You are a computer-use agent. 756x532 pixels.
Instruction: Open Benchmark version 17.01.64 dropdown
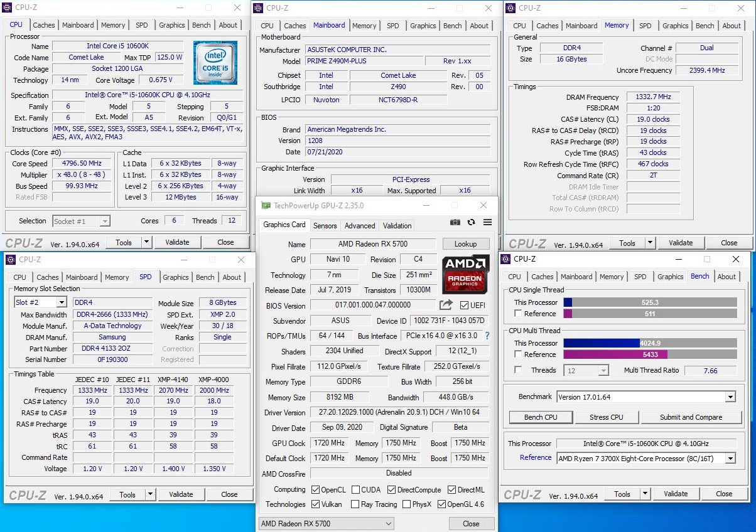point(730,397)
